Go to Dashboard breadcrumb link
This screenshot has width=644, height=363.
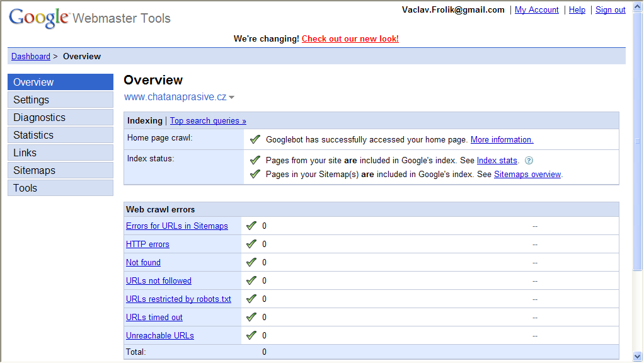(31, 56)
